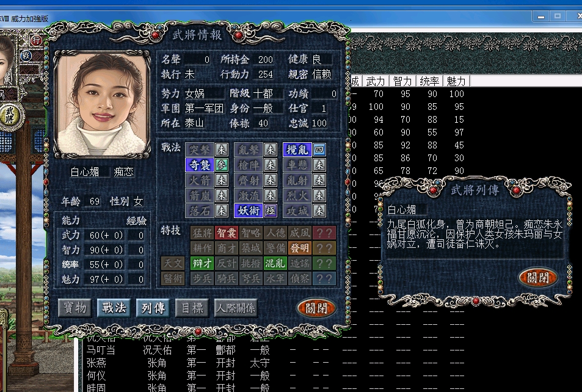Close the 武將情報 panel with 關閉

(316, 308)
